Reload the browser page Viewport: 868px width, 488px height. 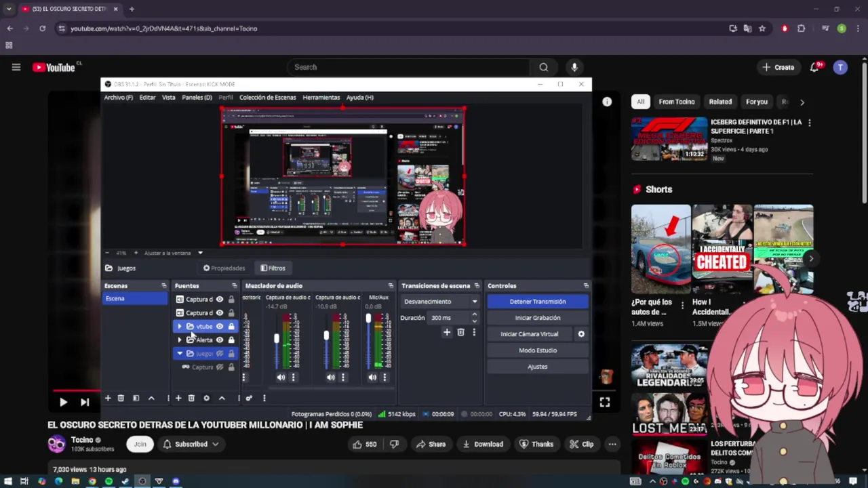[42, 28]
